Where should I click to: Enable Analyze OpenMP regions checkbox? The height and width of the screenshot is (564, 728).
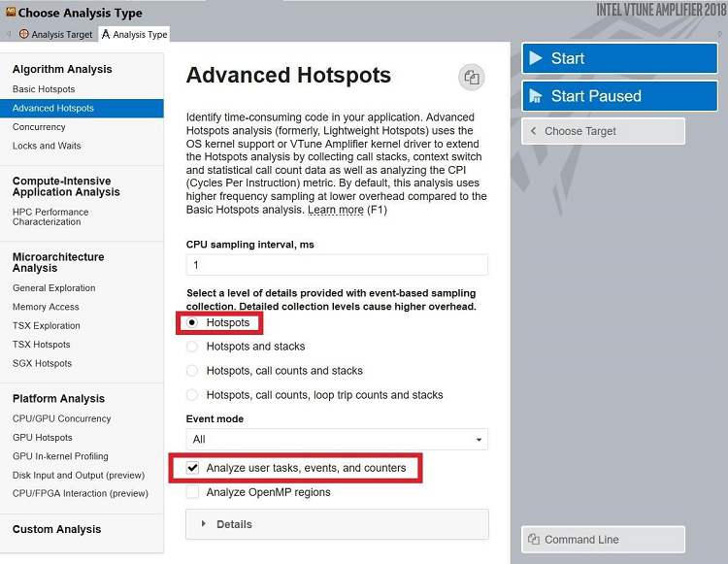tap(192, 492)
